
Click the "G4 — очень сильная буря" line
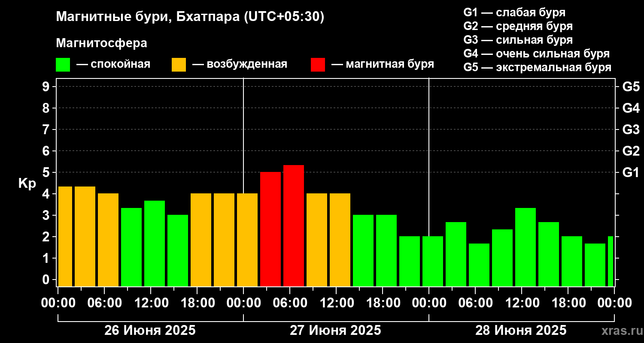[x=537, y=54]
